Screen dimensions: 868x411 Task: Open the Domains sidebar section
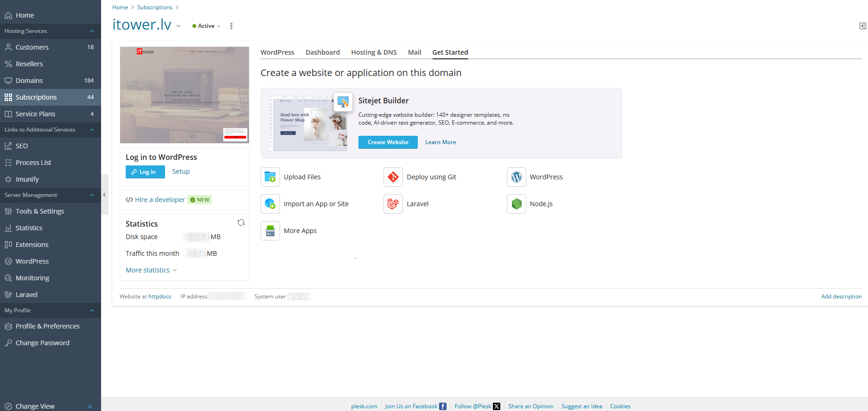pos(50,81)
